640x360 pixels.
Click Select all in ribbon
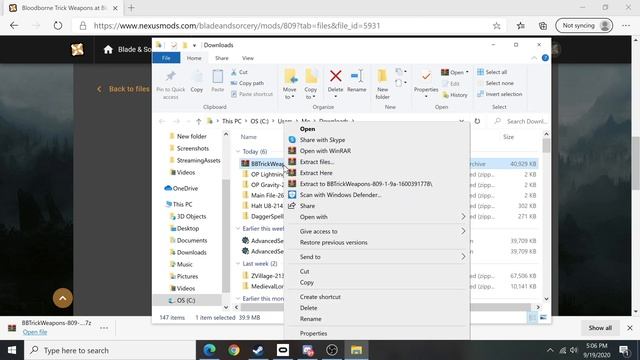pyautogui.click(x=492, y=72)
